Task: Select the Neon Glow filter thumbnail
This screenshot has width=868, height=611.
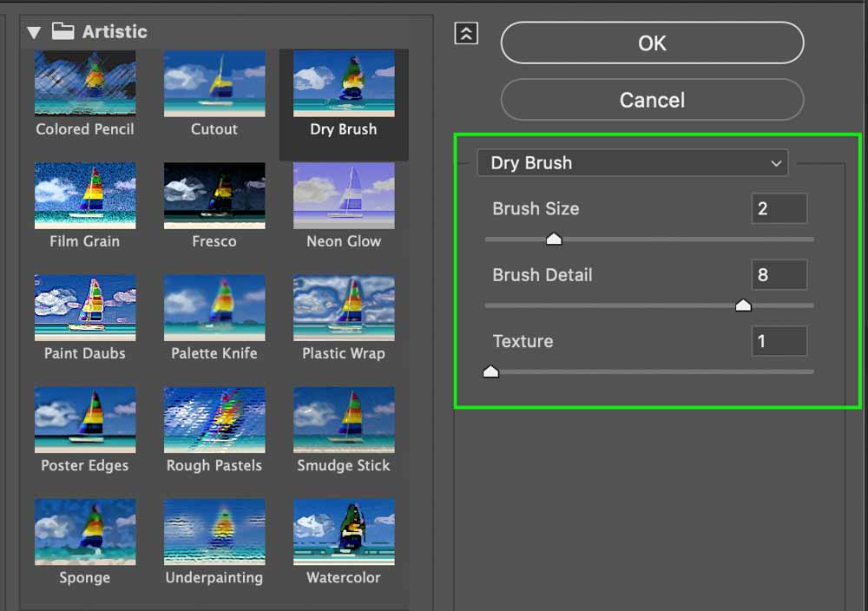Action: coord(344,196)
